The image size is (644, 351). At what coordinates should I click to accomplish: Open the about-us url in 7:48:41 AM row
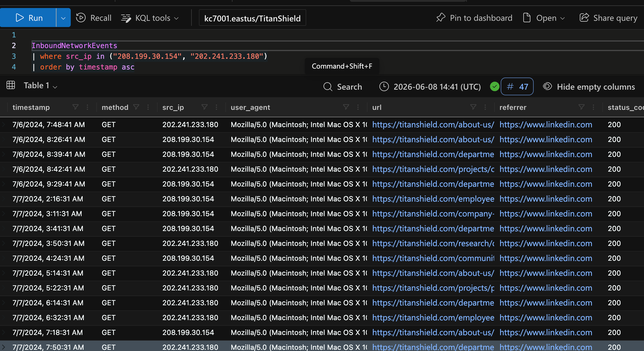tap(433, 124)
